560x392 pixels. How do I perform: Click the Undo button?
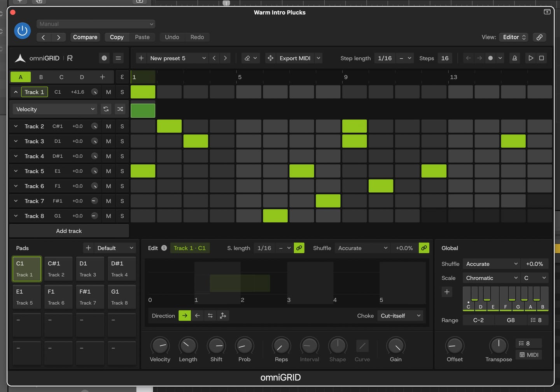pos(172,37)
